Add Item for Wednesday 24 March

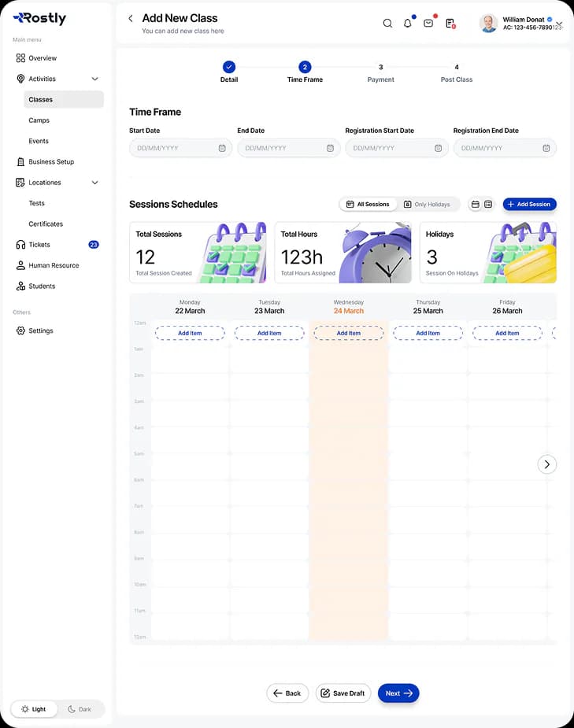(349, 333)
